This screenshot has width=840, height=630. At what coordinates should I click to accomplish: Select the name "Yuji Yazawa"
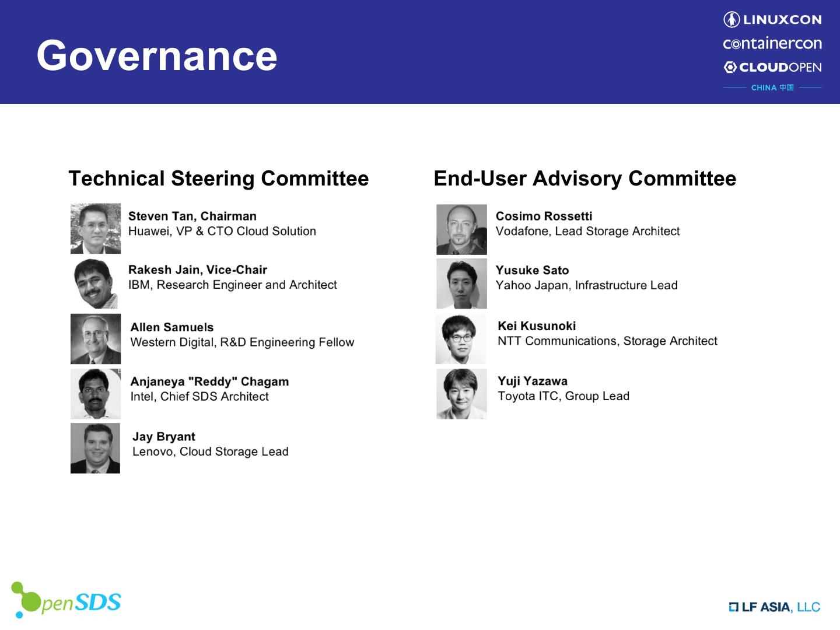tap(533, 381)
